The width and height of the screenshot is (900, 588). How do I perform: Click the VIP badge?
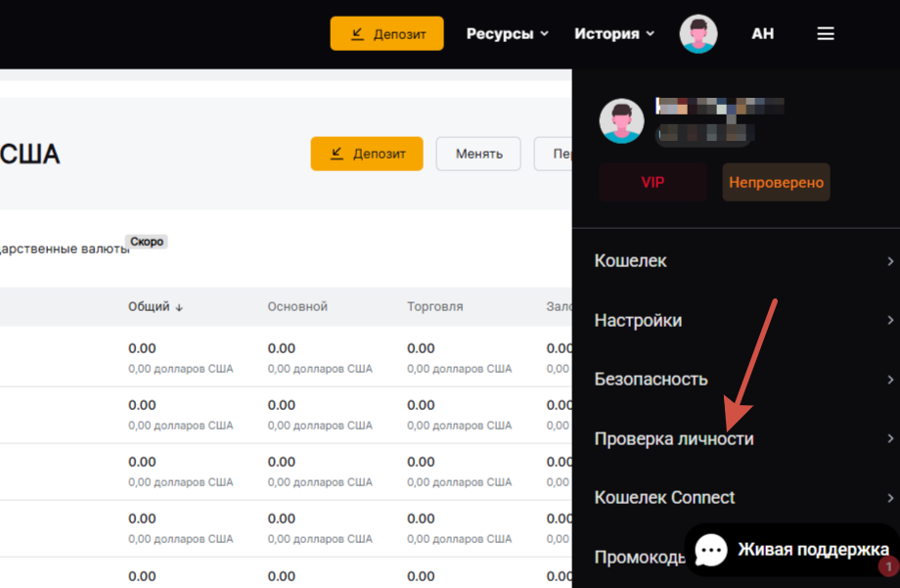click(x=652, y=182)
